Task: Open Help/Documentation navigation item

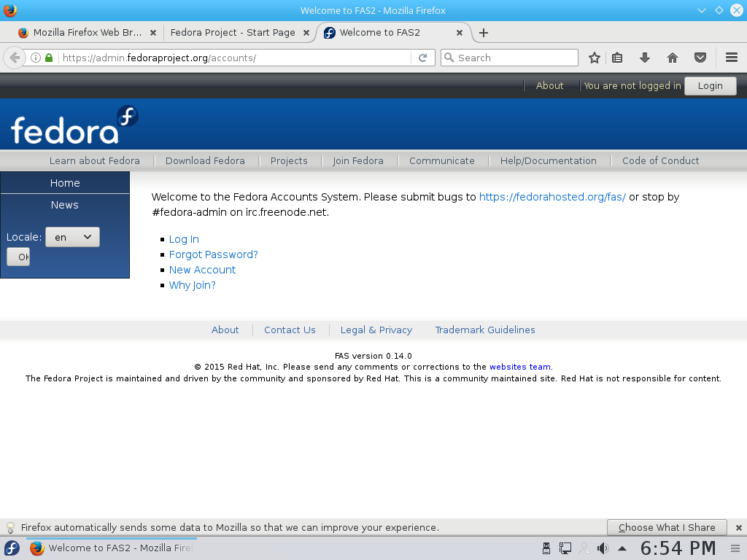Action: click(x=549, y=161)
